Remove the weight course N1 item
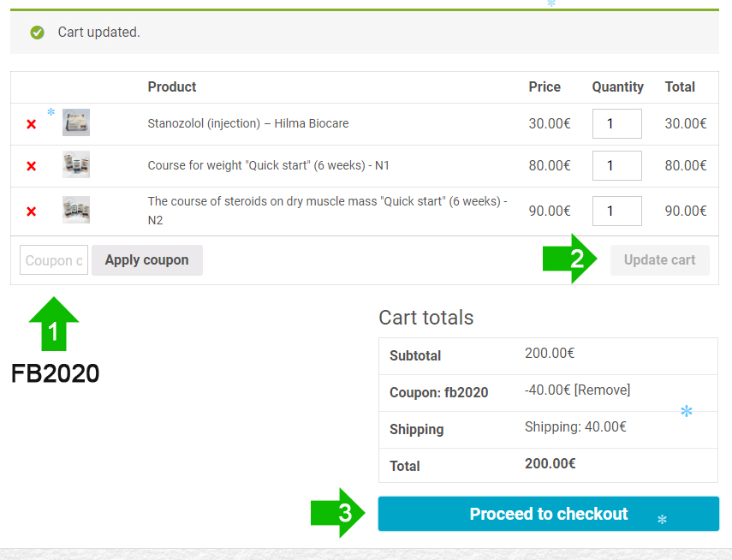 pos(32,166)
